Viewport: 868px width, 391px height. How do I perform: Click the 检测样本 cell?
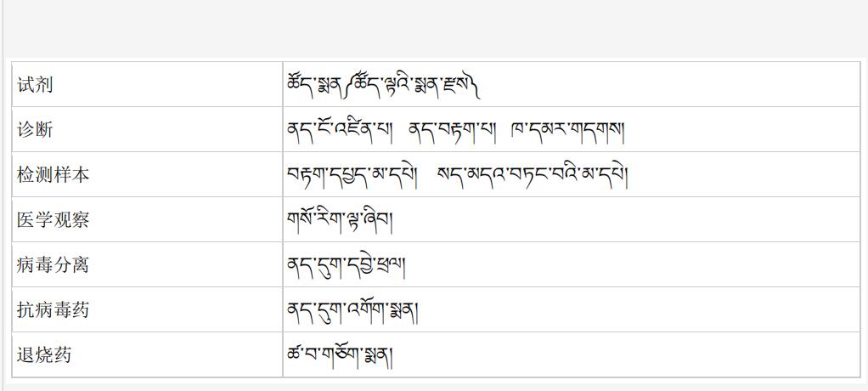[x=147, y=174]
